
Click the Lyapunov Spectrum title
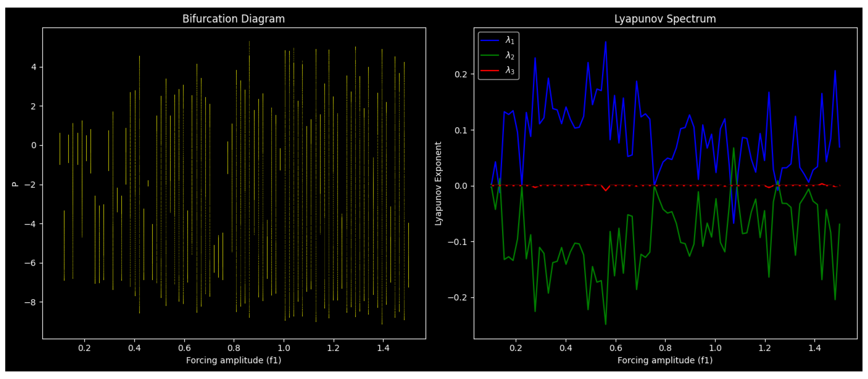pyautogui.click(x=665, y=19)
